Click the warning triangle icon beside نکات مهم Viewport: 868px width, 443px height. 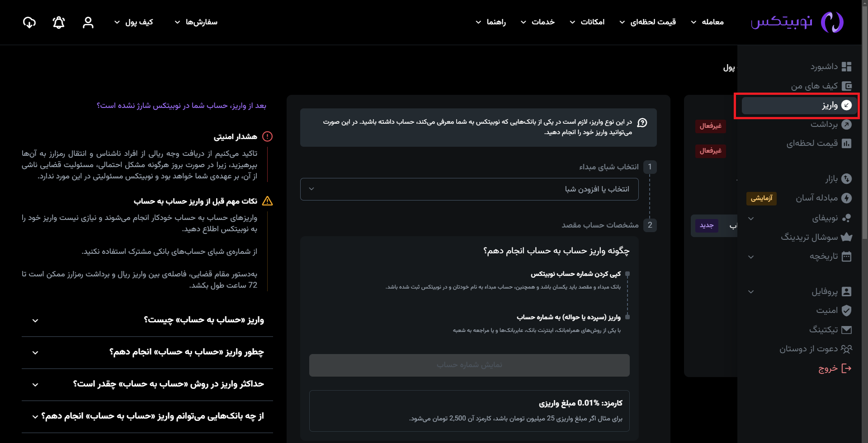click(268, 201)
